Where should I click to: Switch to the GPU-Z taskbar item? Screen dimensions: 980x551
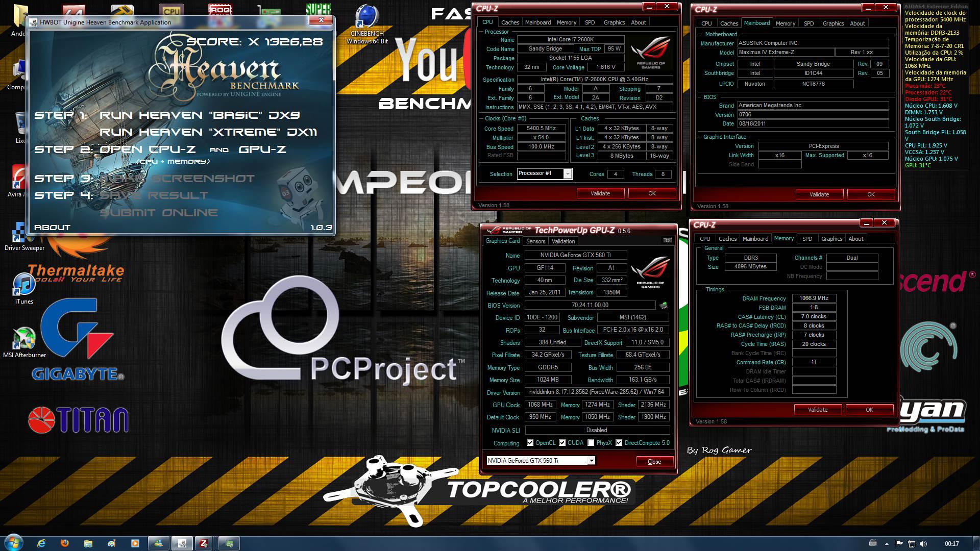coord(229,543)
